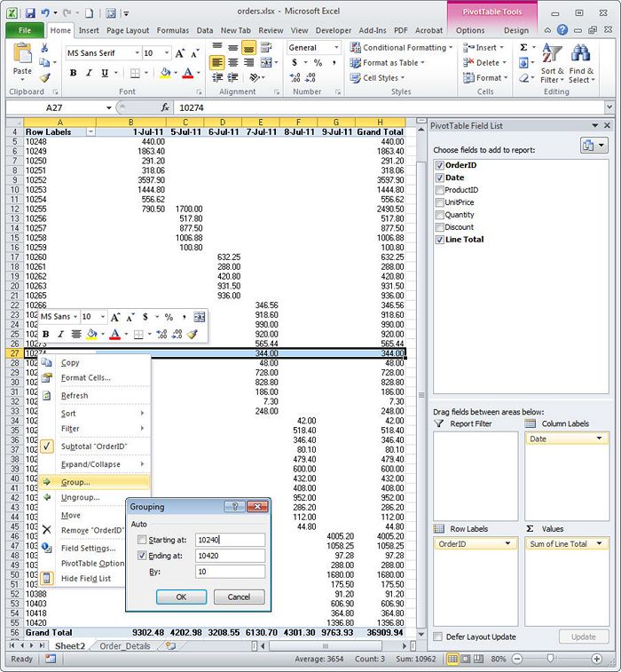Click the Paste icon in Clipboard group
The image size is (621, 672).
(22, 57)
